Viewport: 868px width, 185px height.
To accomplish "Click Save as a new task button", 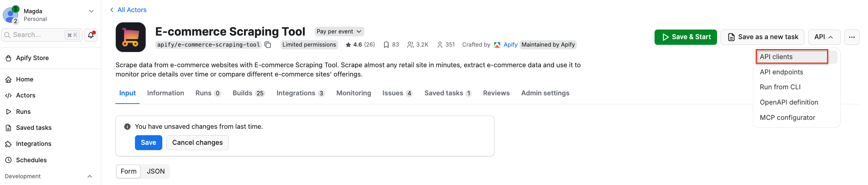I will (763, 37).
